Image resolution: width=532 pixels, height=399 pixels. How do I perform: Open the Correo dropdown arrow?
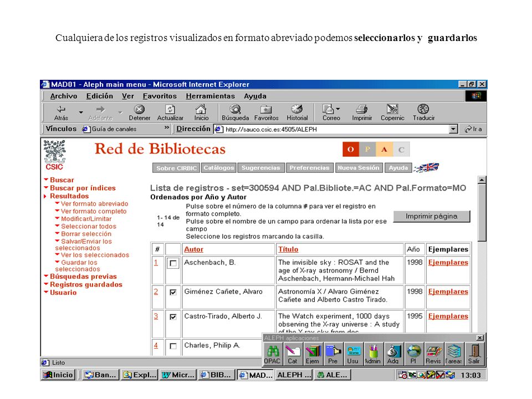[337, 109]
